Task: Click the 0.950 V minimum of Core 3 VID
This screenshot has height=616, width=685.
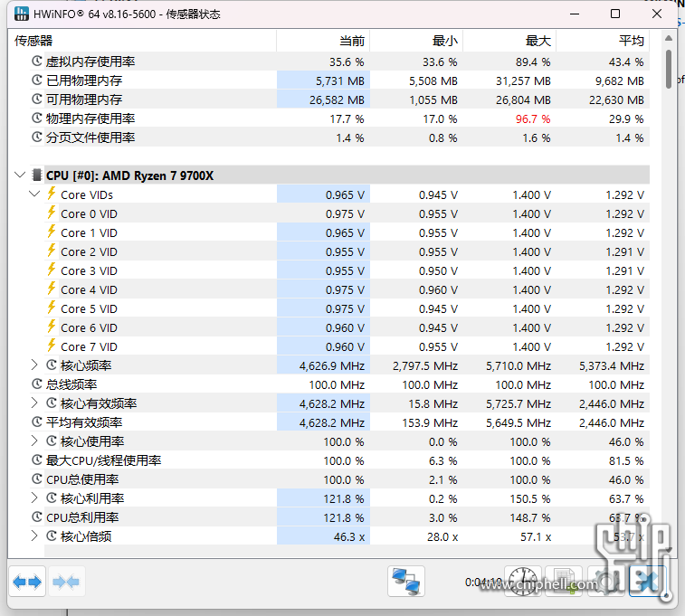Action: coord(438,271)
